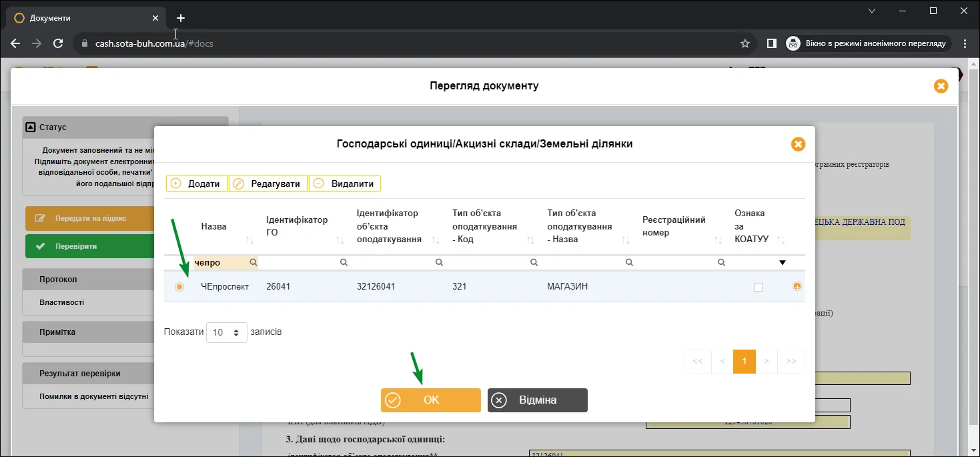Cancel with the Відміна button
The image size is (980, 457).
538,400
